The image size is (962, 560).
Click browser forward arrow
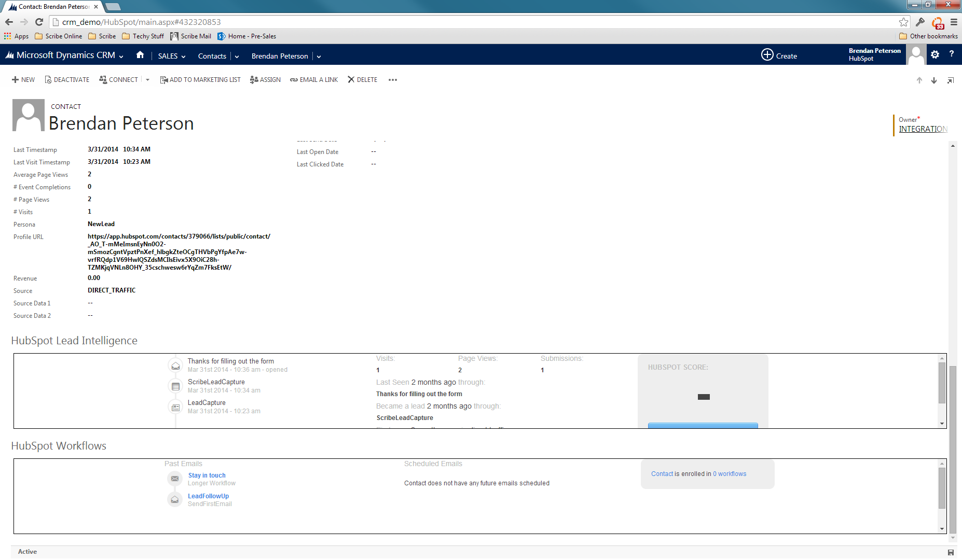point(24,22)
